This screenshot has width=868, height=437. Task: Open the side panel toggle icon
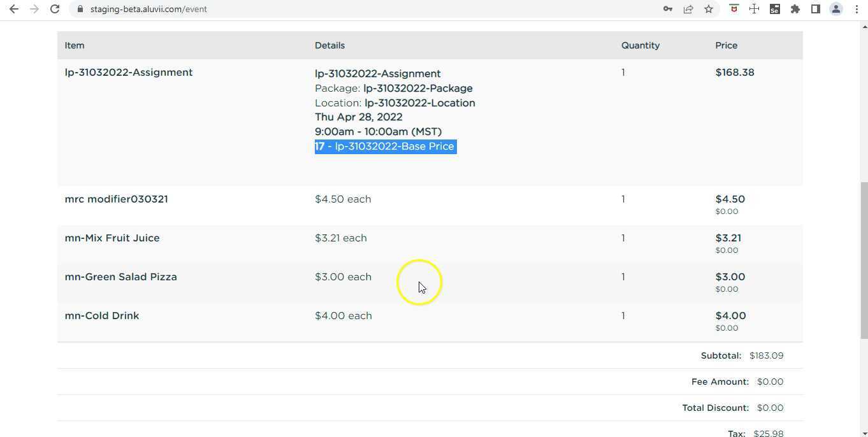tap(816, 9)
